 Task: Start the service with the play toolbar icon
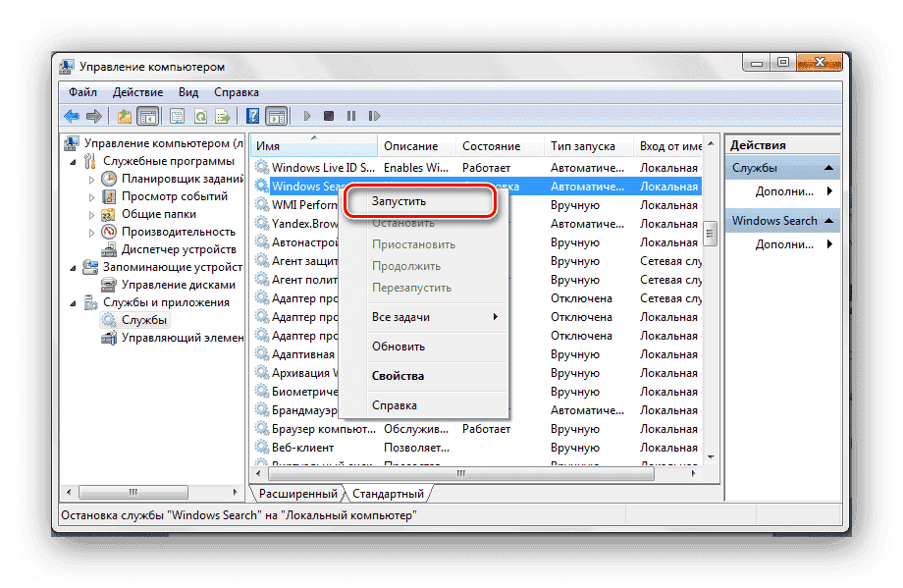tap(307, 116)
